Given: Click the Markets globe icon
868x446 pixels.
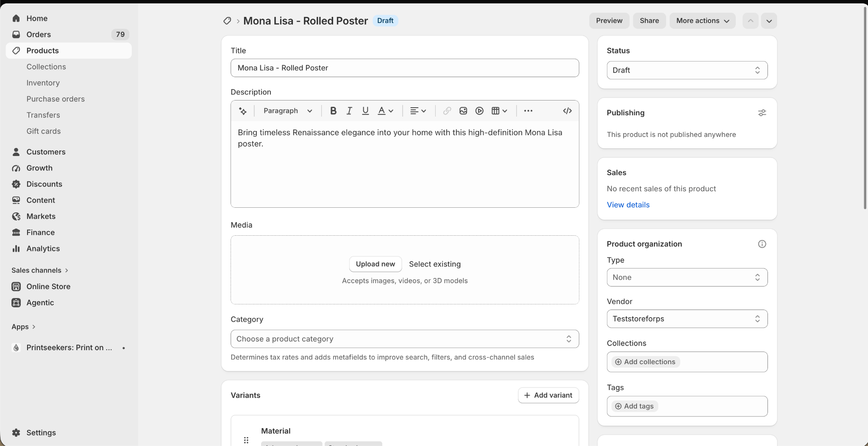Looking at the screenshot, I should (x=16, y=216).
